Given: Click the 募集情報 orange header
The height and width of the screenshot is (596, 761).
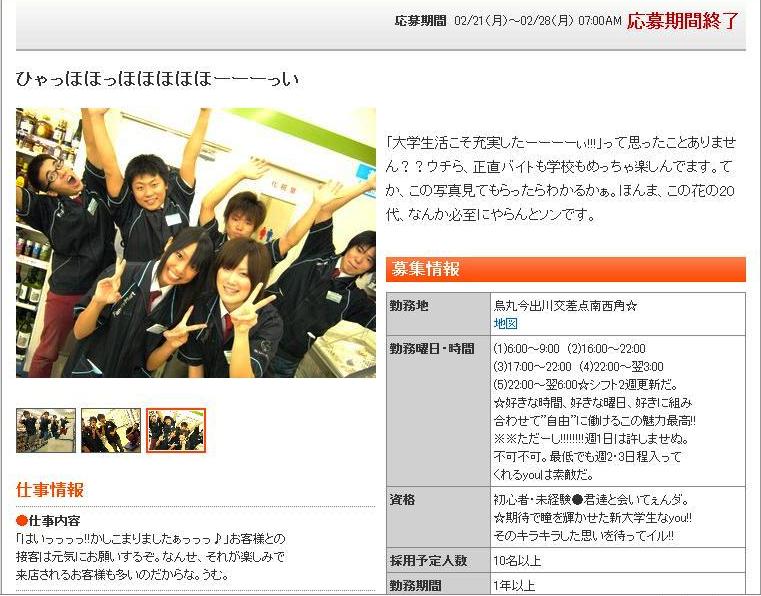Looking at the screenshot, I should click(565, 269).
